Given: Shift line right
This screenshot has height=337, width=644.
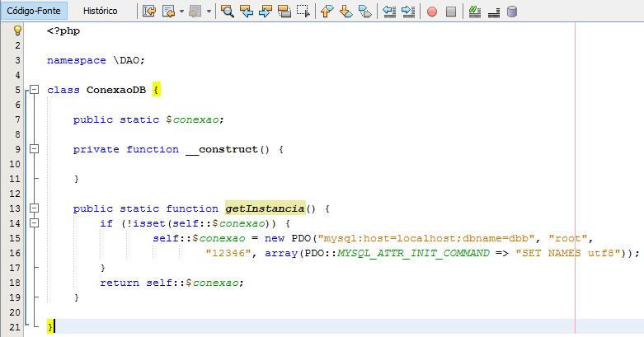Looking at the screenshot, I should click(x=408, y=11).
